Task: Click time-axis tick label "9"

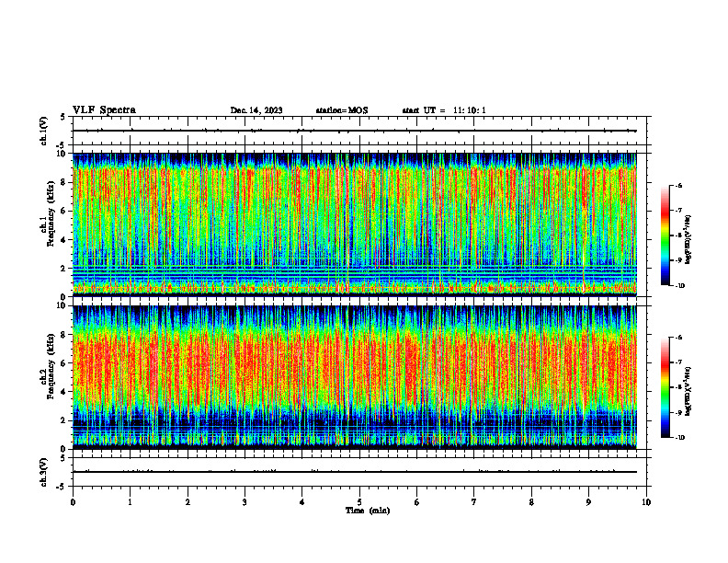Action: 588,502
